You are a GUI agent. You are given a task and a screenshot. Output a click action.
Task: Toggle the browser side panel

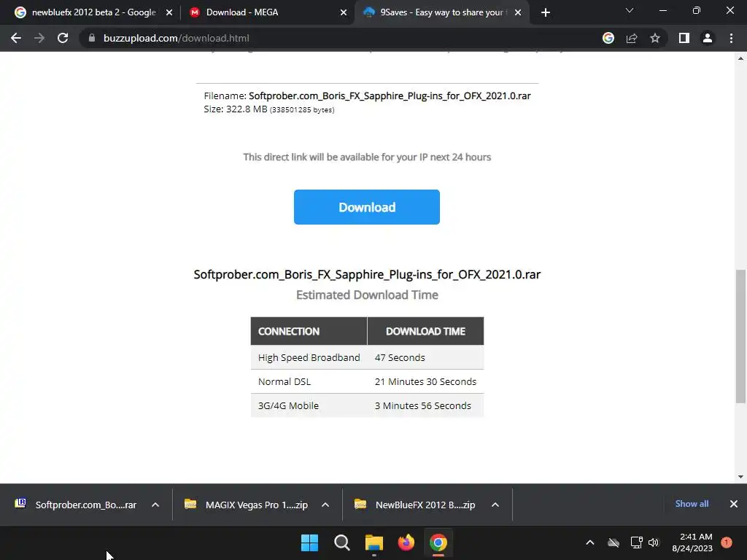684,38
